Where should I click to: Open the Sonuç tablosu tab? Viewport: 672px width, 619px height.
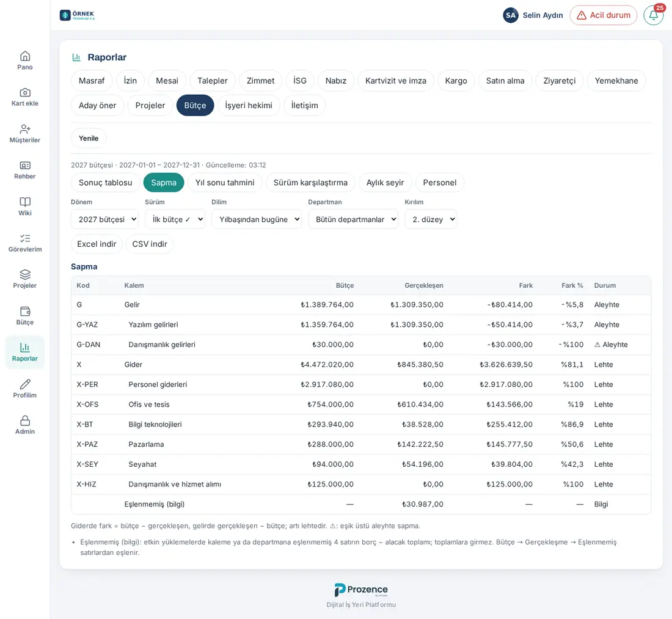(106, 183)
